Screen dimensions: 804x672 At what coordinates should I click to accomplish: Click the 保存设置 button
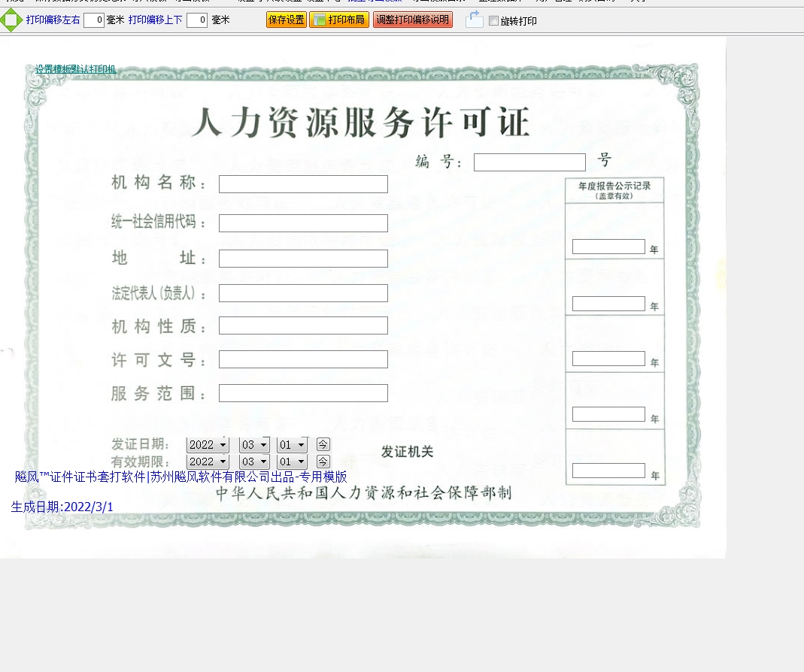[286, 20]
